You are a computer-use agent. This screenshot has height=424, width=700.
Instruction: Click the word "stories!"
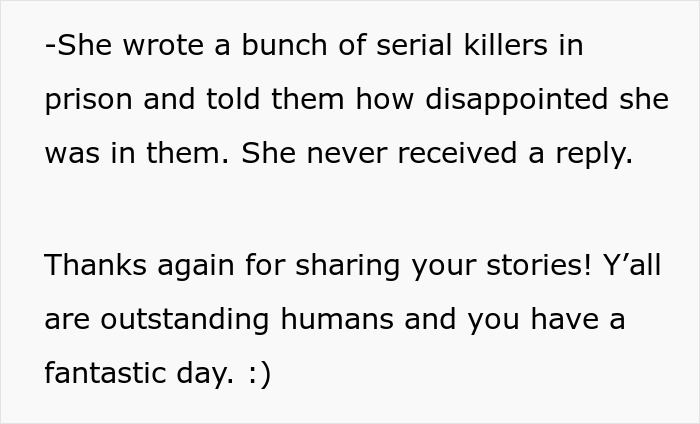pyautogui.click(x=539, y=265)
